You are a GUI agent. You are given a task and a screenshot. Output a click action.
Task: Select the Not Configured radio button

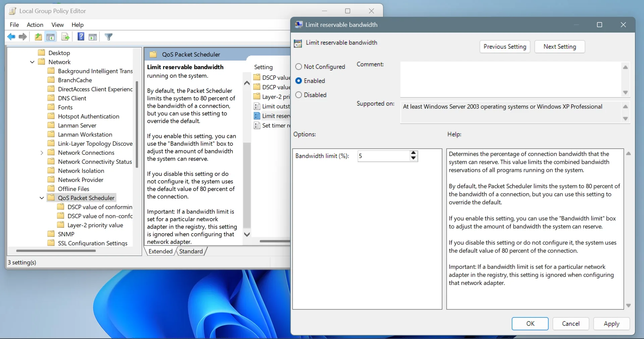point(299,66)
